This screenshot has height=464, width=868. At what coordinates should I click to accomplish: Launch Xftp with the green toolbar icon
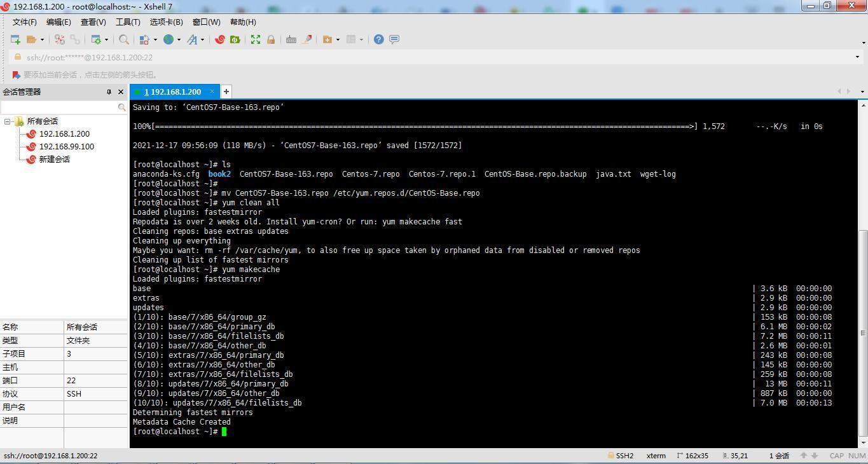235,39
